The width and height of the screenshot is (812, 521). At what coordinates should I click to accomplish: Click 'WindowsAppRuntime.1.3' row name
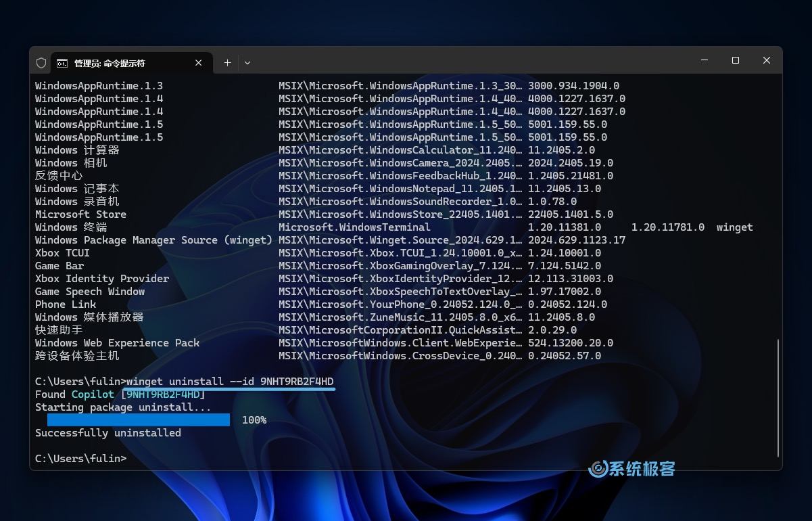99,86
